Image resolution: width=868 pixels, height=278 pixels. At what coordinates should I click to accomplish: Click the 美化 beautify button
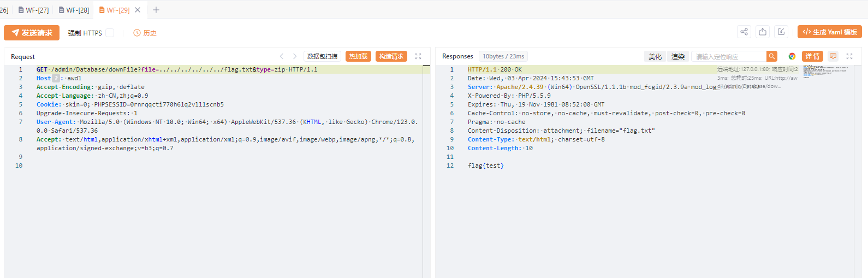tap(655, 56)
